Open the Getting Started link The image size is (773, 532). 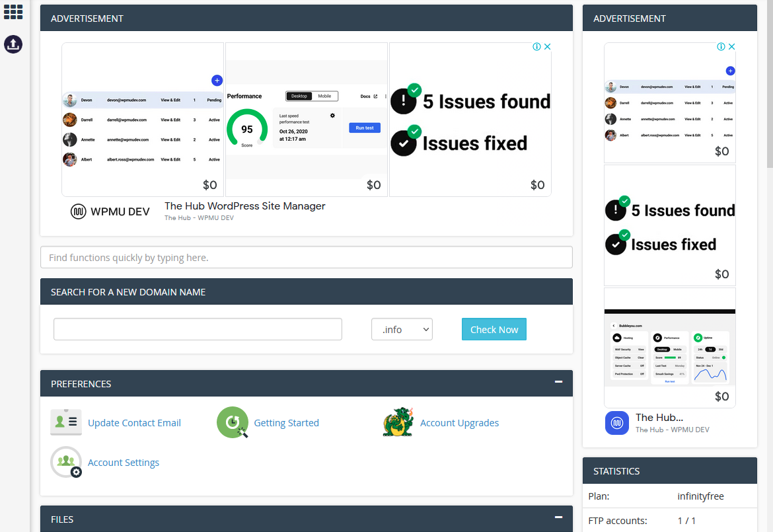286,423
